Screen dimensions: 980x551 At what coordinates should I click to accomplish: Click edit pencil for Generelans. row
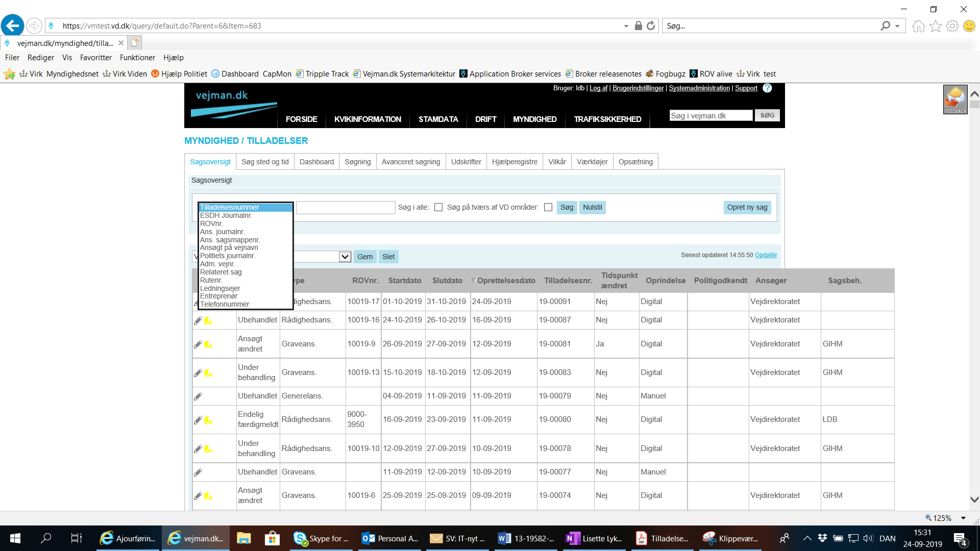[x=198, y=396]
